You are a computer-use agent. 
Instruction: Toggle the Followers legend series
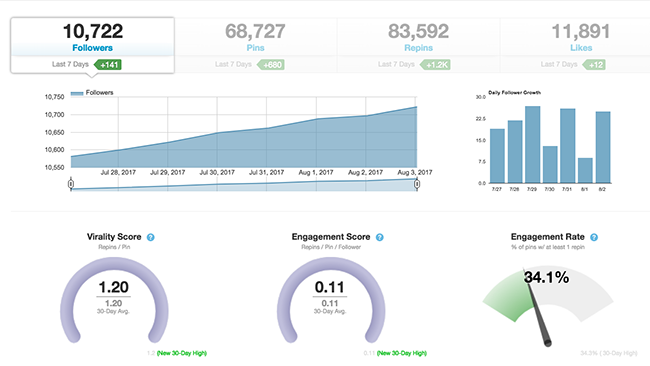pos(92,93)
